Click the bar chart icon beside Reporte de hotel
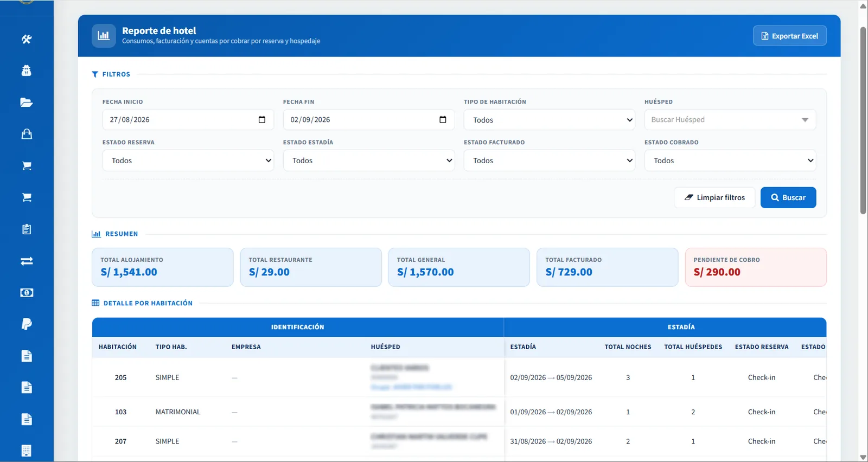 click(x=104, y=36)
